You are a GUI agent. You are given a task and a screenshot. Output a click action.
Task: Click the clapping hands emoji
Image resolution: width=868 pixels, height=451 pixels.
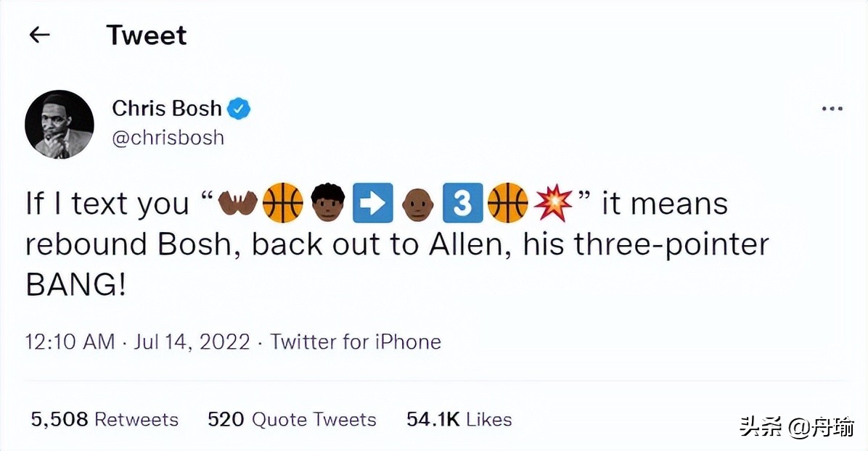pos(238,203)
